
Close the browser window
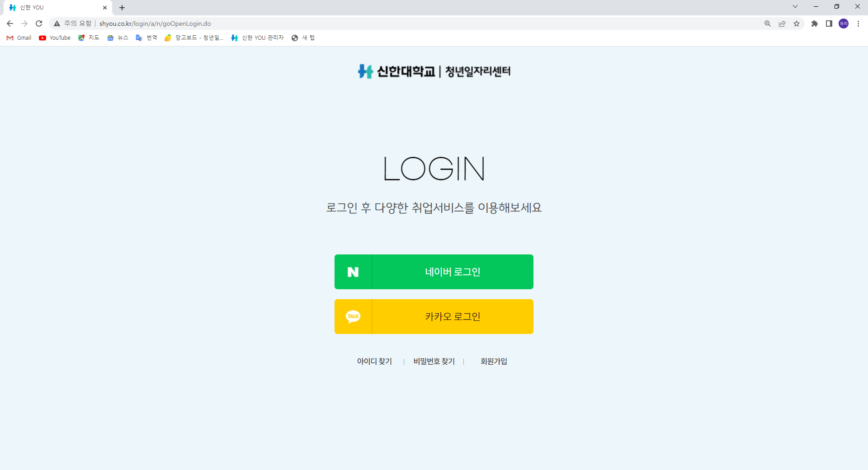pyautogui.click(x=858, y=6)
